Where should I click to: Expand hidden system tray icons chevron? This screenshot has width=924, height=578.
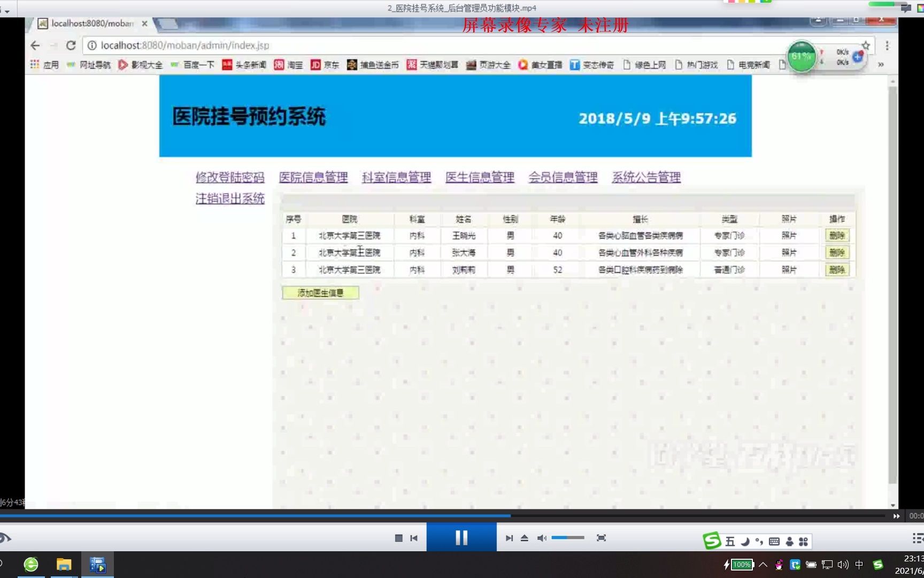763,565
